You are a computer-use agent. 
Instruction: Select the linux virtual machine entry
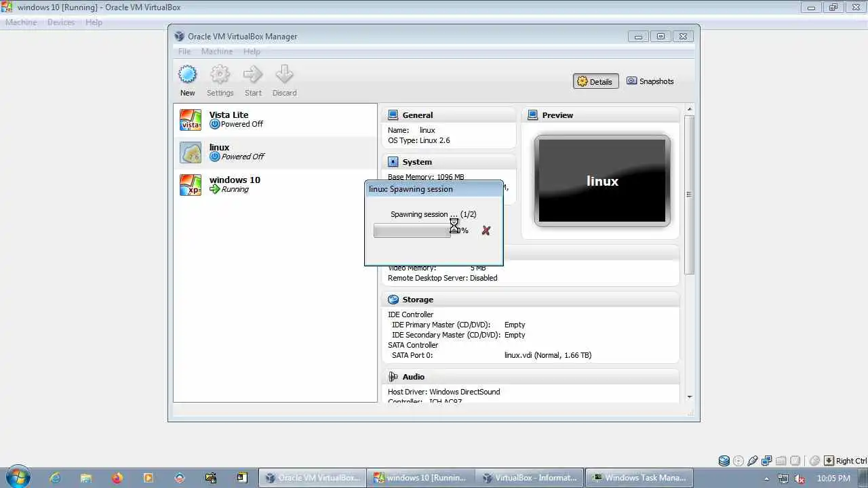pos(275,152)
